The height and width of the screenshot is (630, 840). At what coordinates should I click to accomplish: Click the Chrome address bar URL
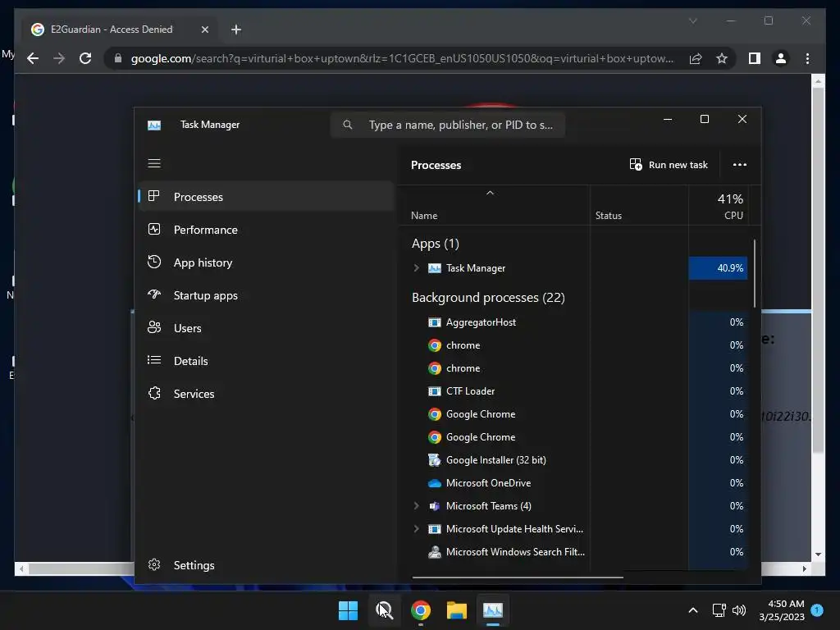(402, 58)
